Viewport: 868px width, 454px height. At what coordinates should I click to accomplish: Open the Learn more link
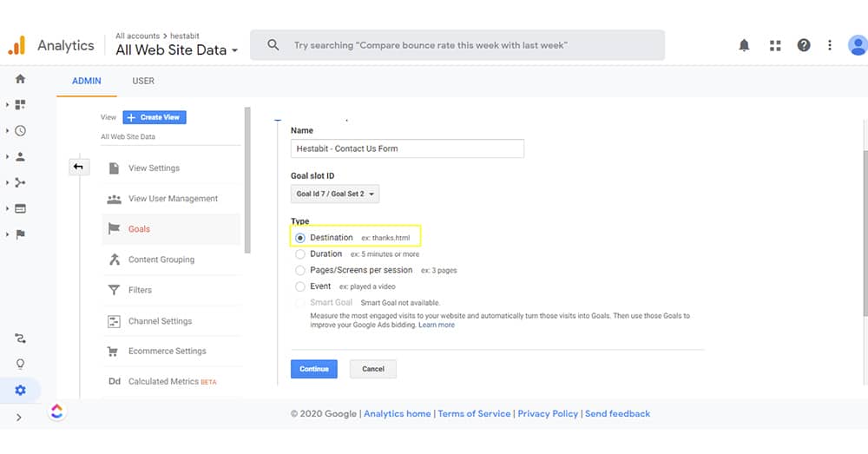[x=437, y=325]
